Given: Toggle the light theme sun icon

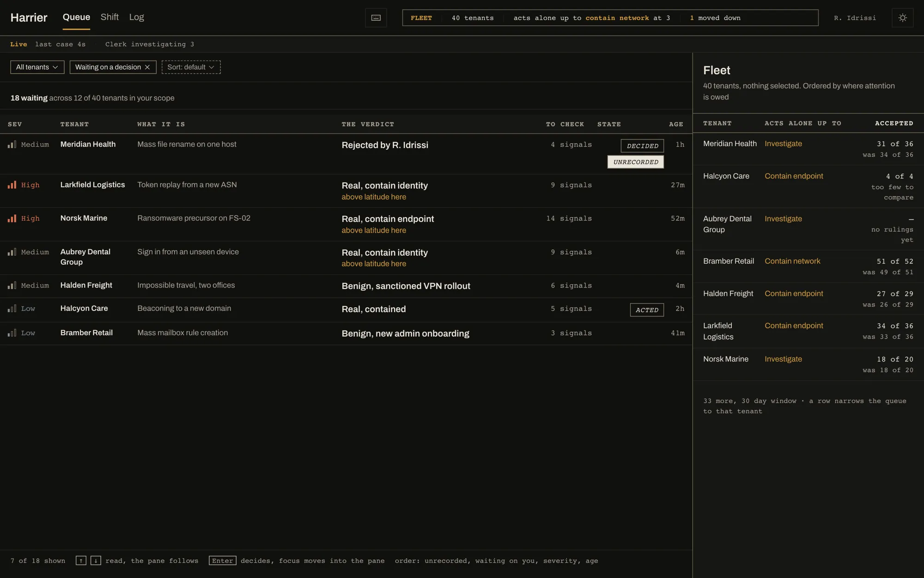Looking at the screenshot, I should pos(902,18).
